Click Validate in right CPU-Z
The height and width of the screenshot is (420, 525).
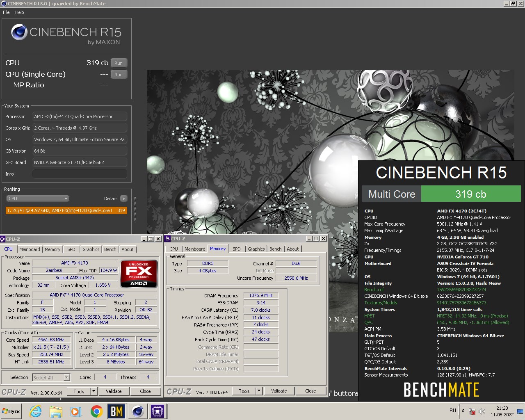(x=279, y=391)
